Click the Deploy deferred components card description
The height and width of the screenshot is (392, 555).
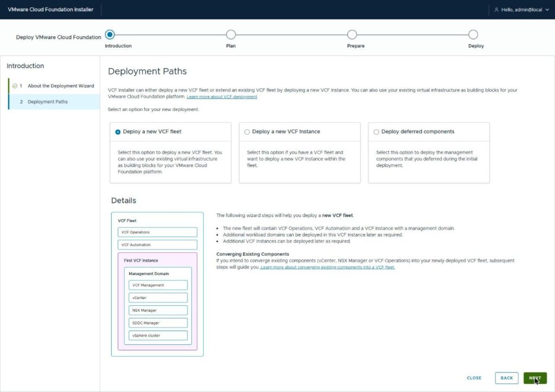click(427, 159)
